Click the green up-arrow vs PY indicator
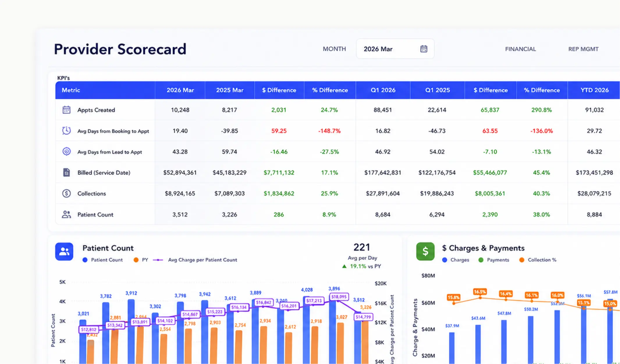Viewport: 620px width, 364px height. pos(344,266)
